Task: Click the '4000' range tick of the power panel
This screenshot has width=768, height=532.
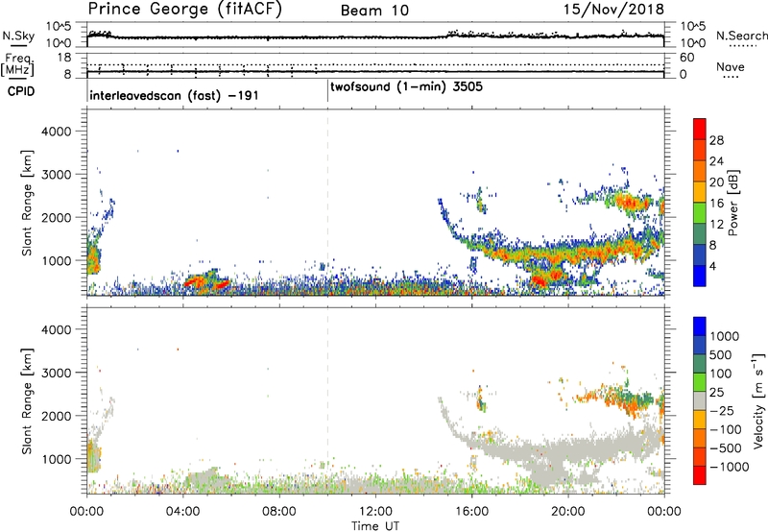Action: click(56, 132)
